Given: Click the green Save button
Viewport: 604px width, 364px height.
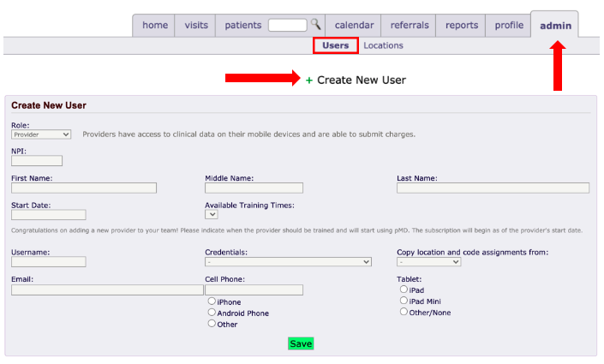Looking at the screenshot, I should (x=301, y=343).
